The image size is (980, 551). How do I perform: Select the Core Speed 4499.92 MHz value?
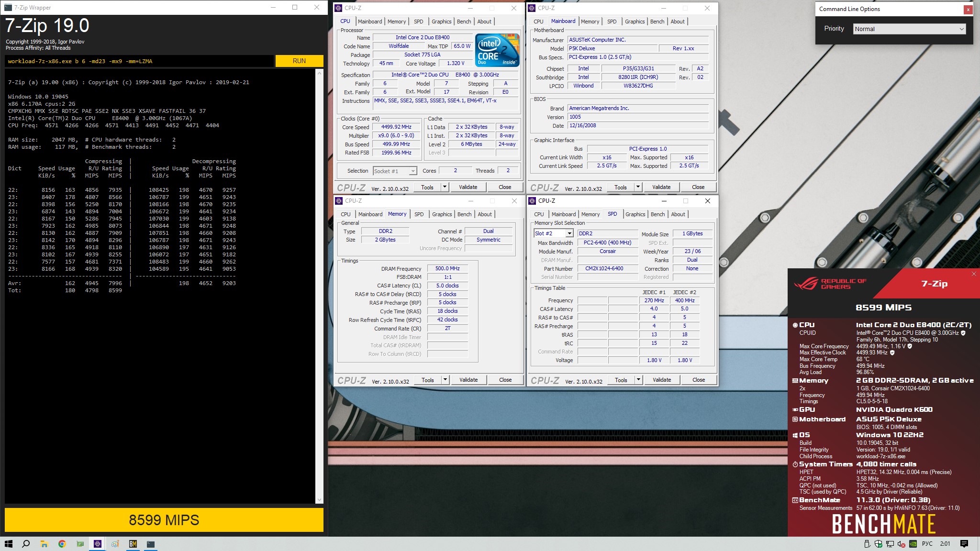coord(396,127)
